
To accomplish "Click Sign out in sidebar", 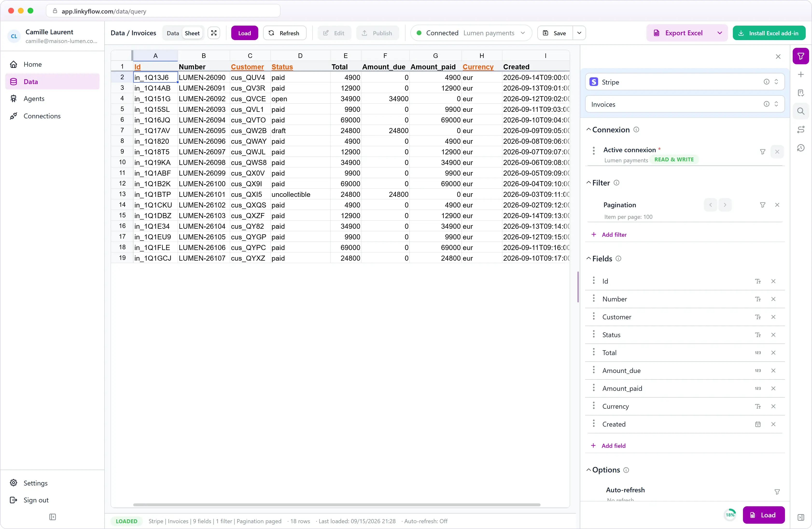I will [x=52, y=500].
